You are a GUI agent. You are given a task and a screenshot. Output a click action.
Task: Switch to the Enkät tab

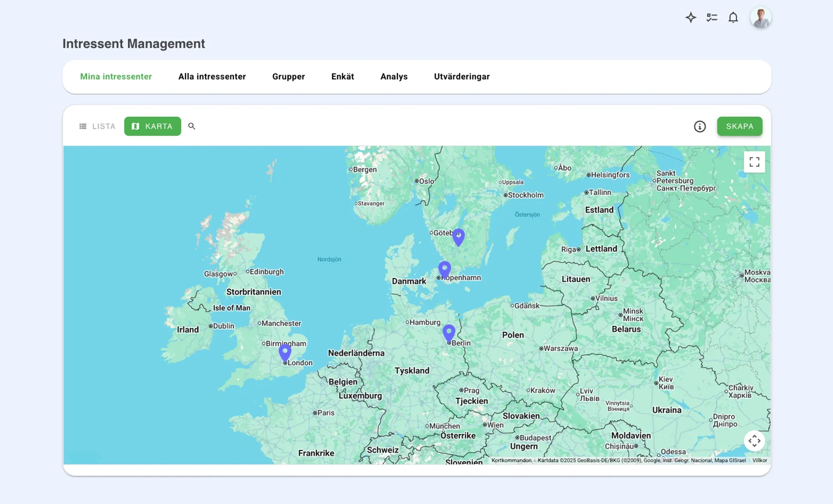coord(342,77)
